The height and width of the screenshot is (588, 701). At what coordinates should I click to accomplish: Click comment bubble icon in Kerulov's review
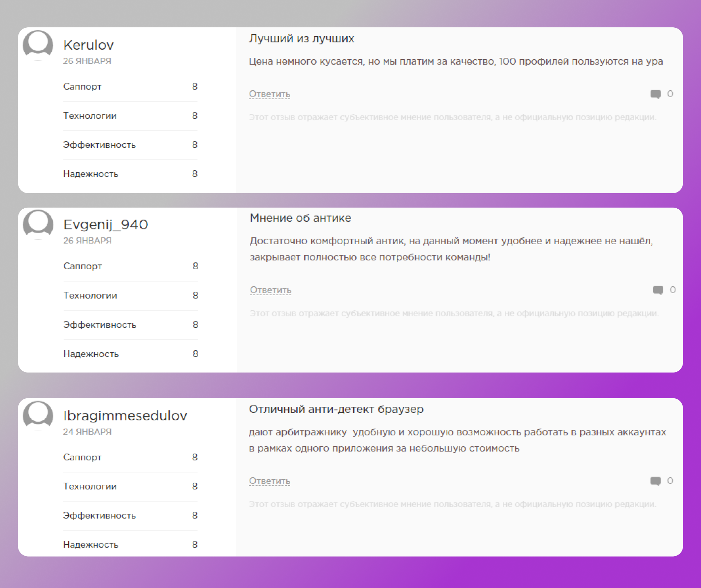pyautogui.click(x=655, y=94)
